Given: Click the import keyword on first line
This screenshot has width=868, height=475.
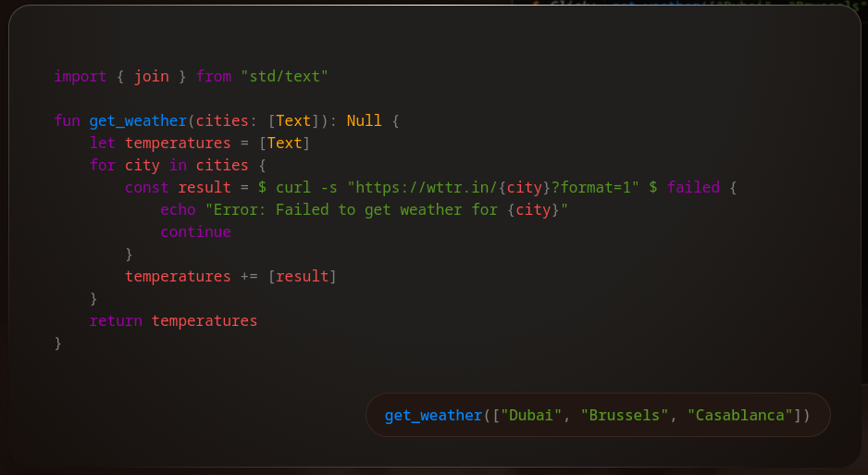Looking at the screenshot, I should [x=80, y=76].
